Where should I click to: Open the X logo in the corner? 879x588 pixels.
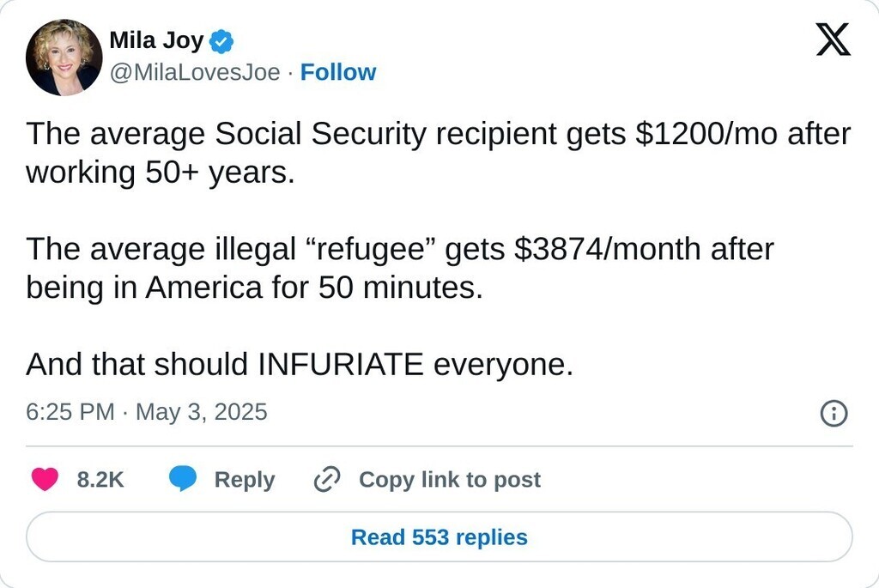click(x=833, y=40)
